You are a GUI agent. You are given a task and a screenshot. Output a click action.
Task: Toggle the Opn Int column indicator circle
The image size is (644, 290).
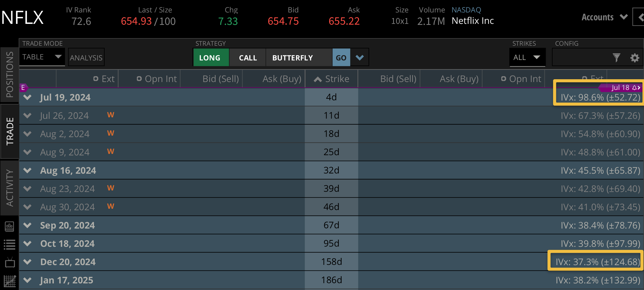click(139, 79)
